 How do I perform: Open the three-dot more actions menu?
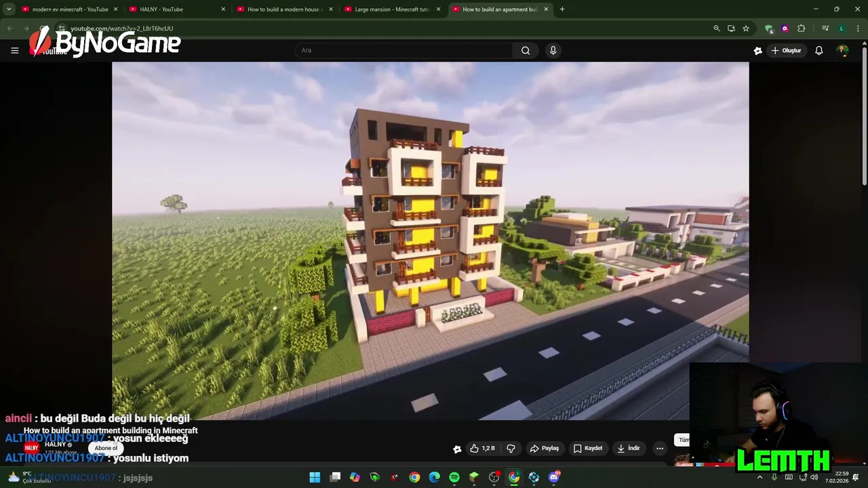pos(660,448)
